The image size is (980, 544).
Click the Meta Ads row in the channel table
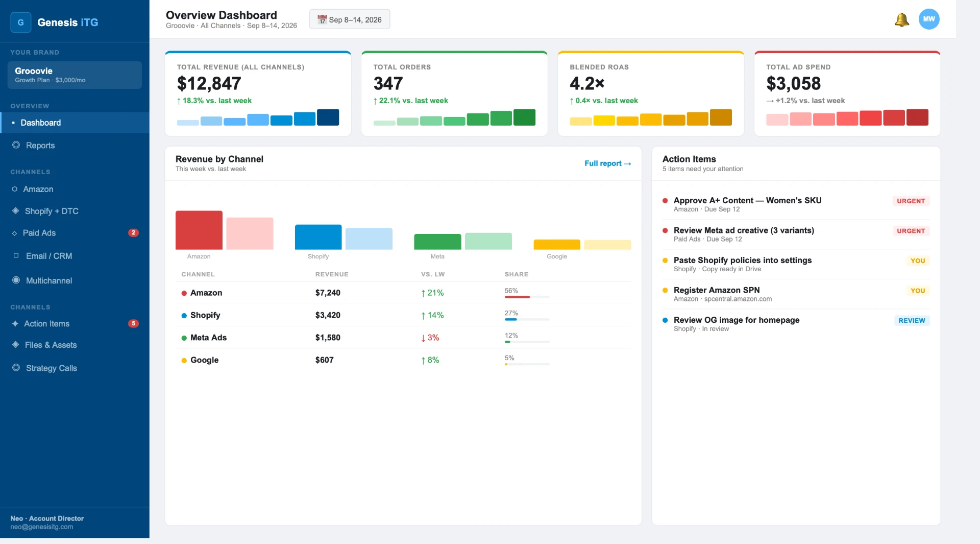[403, 338]
